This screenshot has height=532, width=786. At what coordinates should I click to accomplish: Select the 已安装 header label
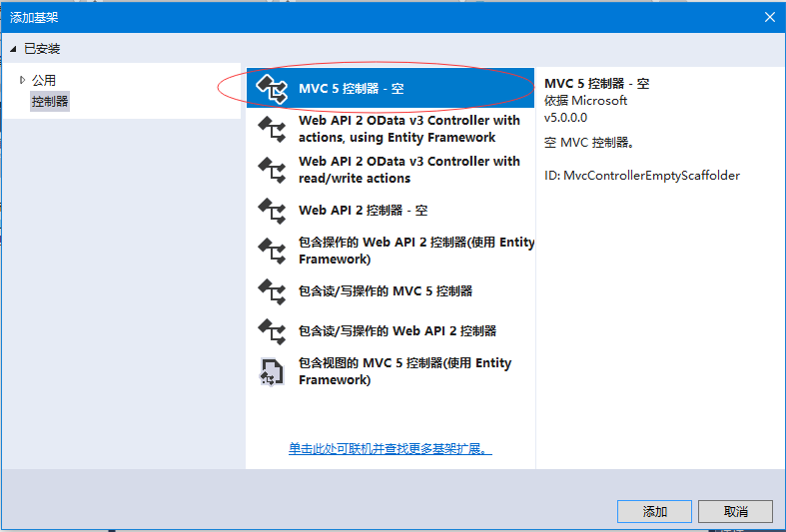click(x=42, y=49)
